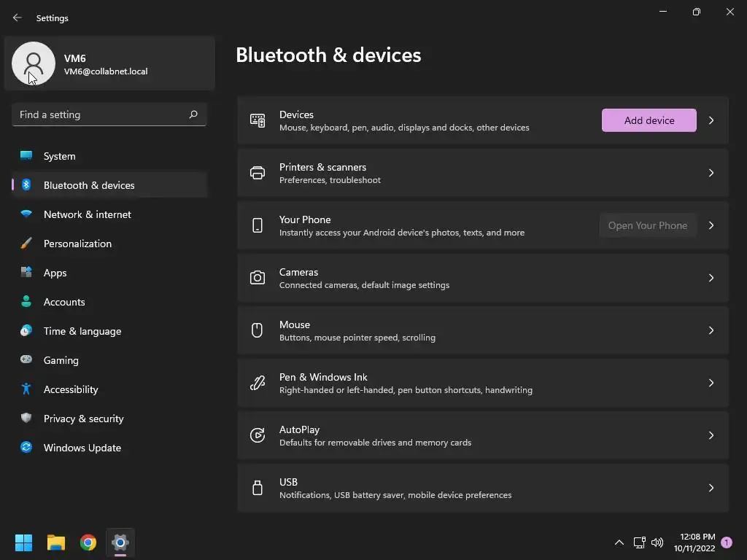Screen dimensions: 747x560
Task: Click the Windows Update sidebar icon
Action: 26,448
